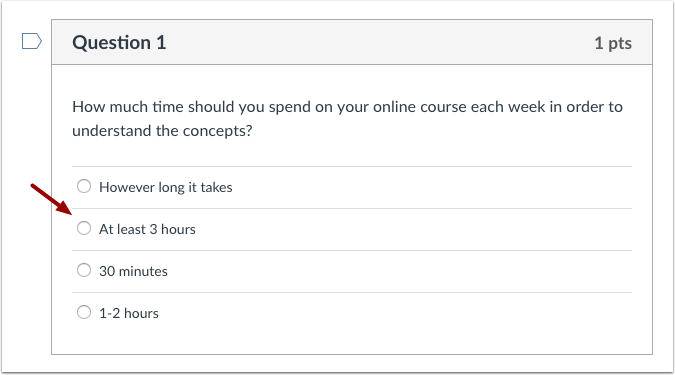Click the words "online course" in the question
This screenshot has width=675, height=375.
[x=415, y=107]
